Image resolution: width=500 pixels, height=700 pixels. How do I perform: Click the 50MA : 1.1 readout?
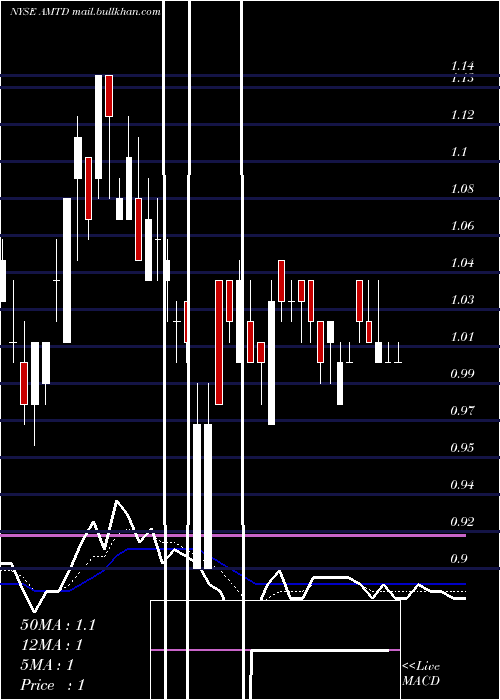58,625
